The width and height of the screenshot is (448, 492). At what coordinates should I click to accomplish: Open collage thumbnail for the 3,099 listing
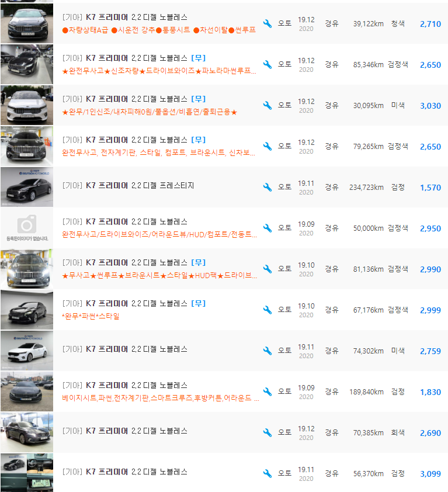point(27,473)
